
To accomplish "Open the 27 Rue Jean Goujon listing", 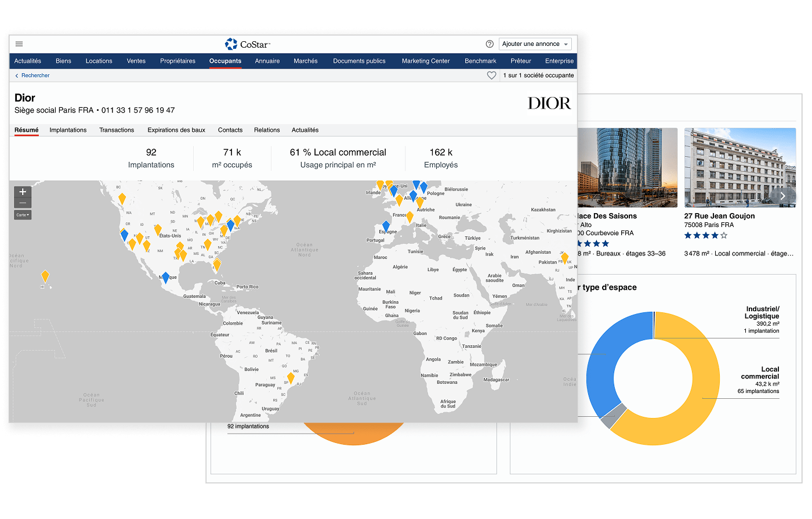I will click(x=719, y=216).
